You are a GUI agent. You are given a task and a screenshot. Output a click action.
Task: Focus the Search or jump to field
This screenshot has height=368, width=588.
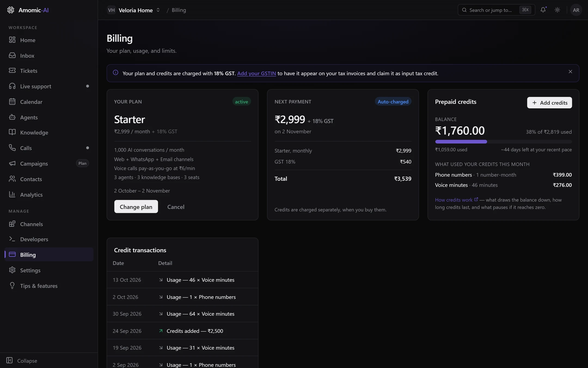coord(496,10)
